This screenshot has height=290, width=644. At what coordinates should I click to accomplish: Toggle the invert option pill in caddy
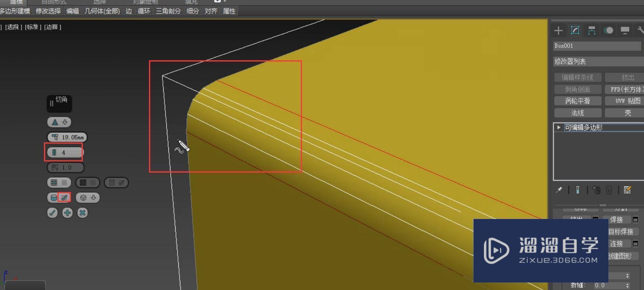point(116,182)
